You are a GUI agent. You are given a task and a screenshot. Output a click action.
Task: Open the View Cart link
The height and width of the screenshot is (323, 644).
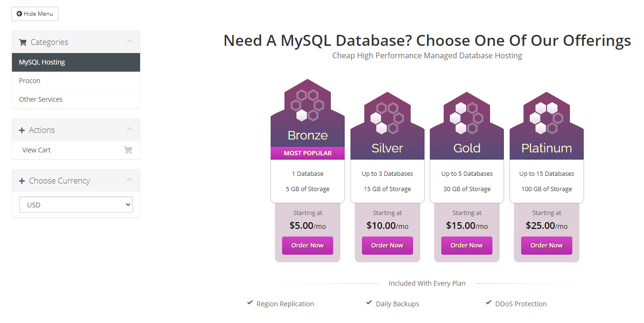[x=36, y=150]
